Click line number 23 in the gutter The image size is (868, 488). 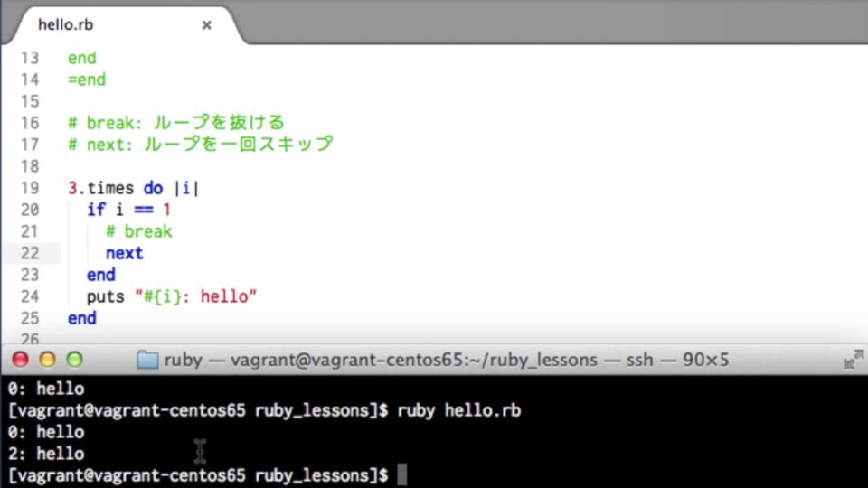point(30,275)
